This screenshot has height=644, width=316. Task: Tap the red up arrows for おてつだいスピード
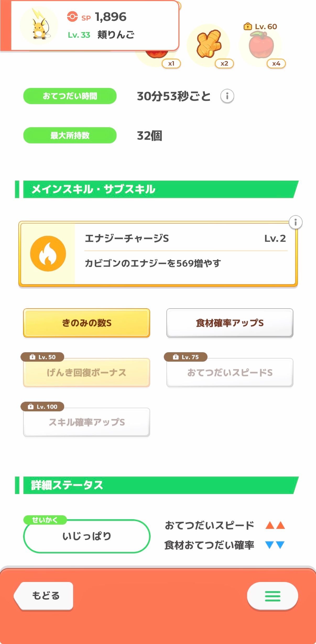click(x=275, y=525)
